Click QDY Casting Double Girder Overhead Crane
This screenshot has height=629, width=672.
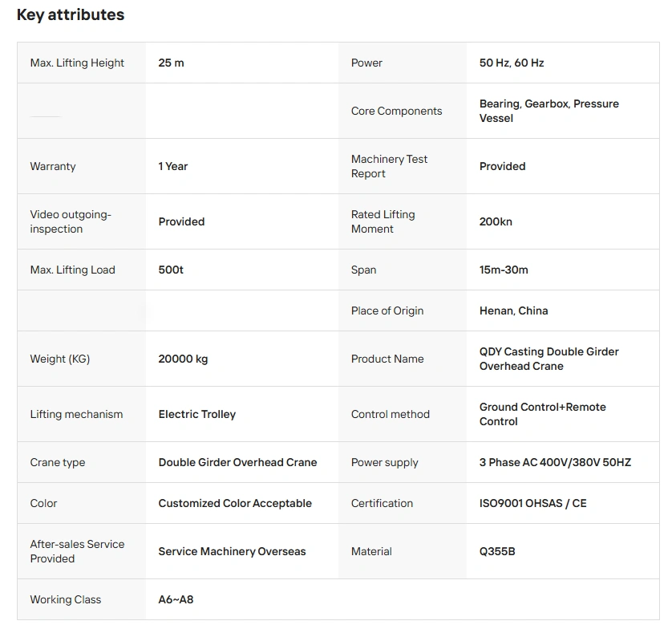coord(549,359)
